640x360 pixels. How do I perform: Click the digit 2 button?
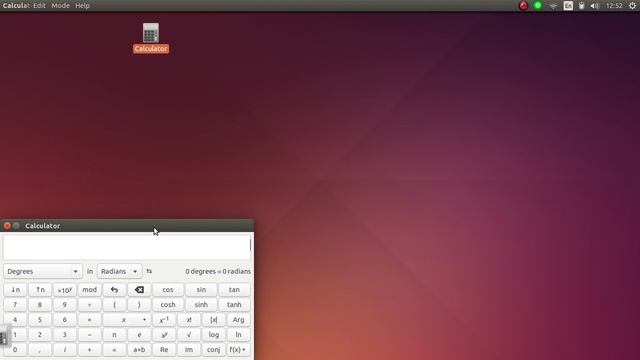(40, 335)
